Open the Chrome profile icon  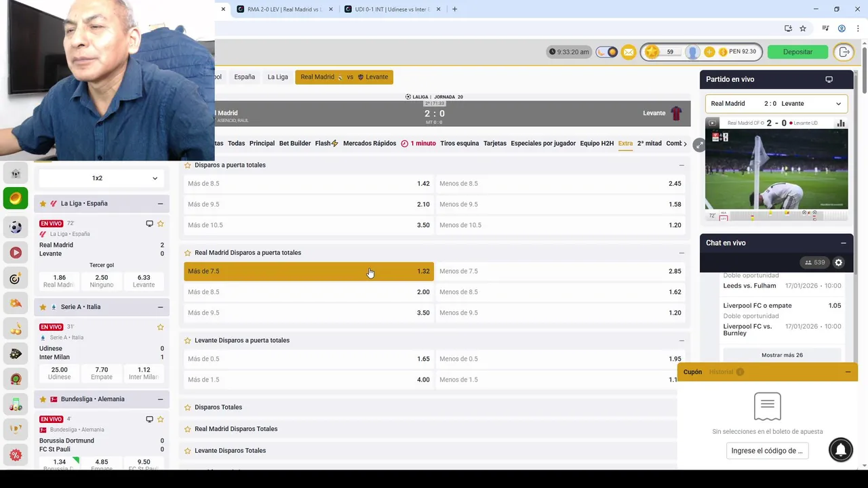point(842,28)
